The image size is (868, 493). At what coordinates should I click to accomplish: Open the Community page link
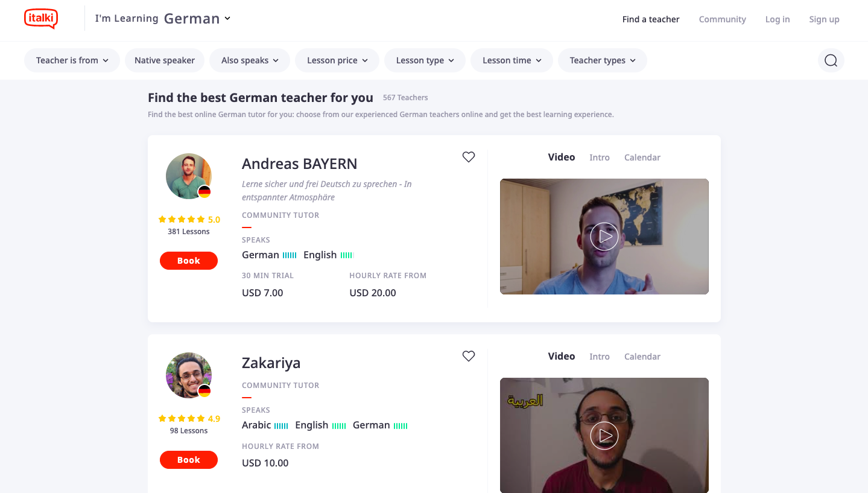[x=722, y=19]
